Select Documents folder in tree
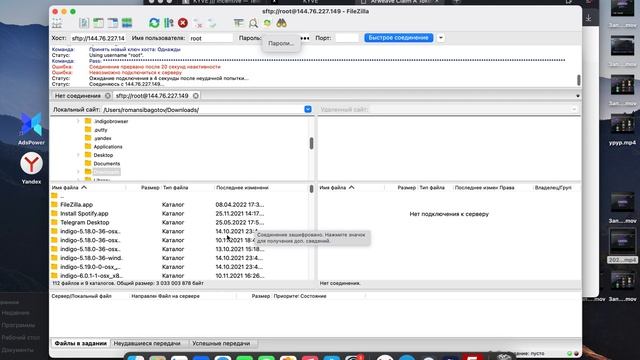Screen dimensions: 640x360 point(107,164)
